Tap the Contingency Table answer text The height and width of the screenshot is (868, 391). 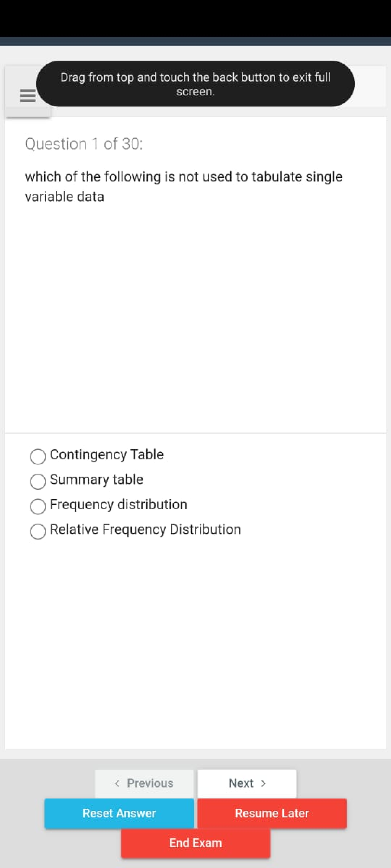[x=107, y=455]
